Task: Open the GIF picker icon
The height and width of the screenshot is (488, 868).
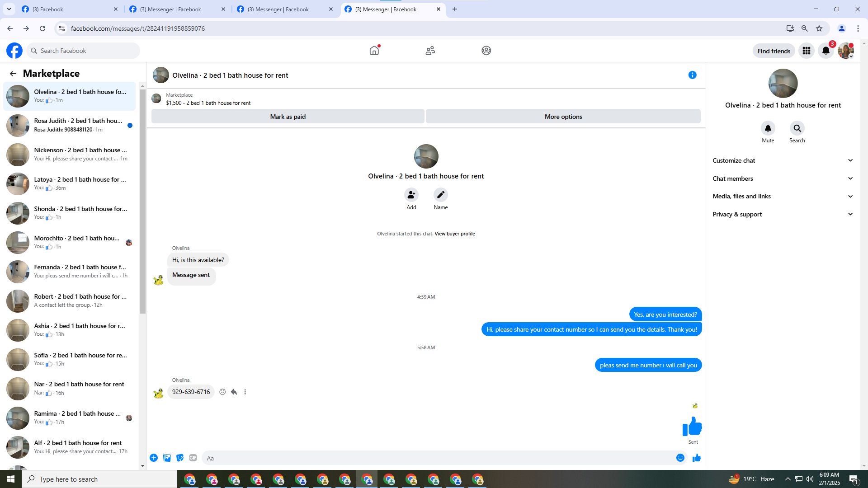Action: pyautogui.click(x=193, y=458)
